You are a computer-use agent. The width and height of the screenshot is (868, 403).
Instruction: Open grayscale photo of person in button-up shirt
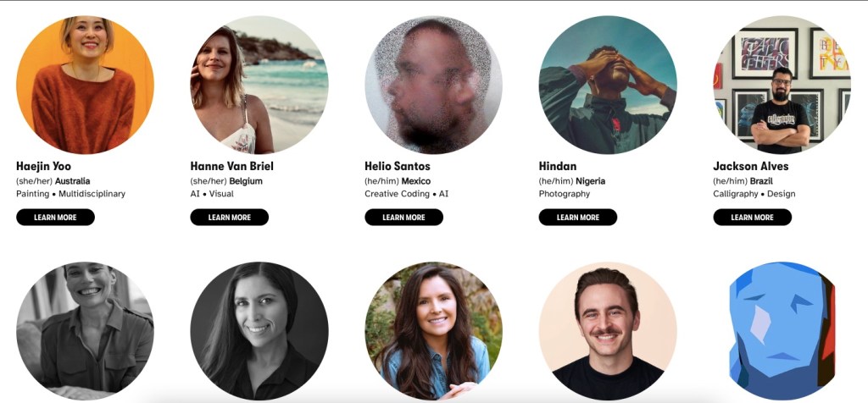click(x=86, y=330)
